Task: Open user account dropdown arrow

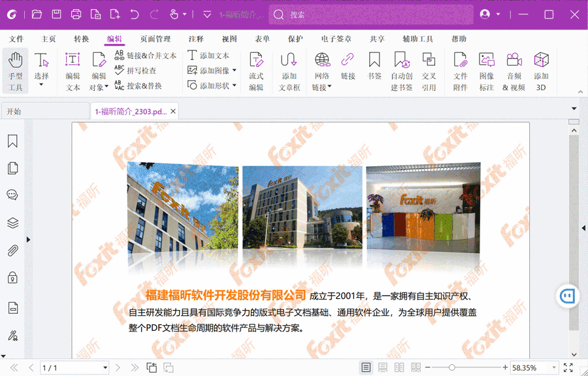Action: click(498, 14)
